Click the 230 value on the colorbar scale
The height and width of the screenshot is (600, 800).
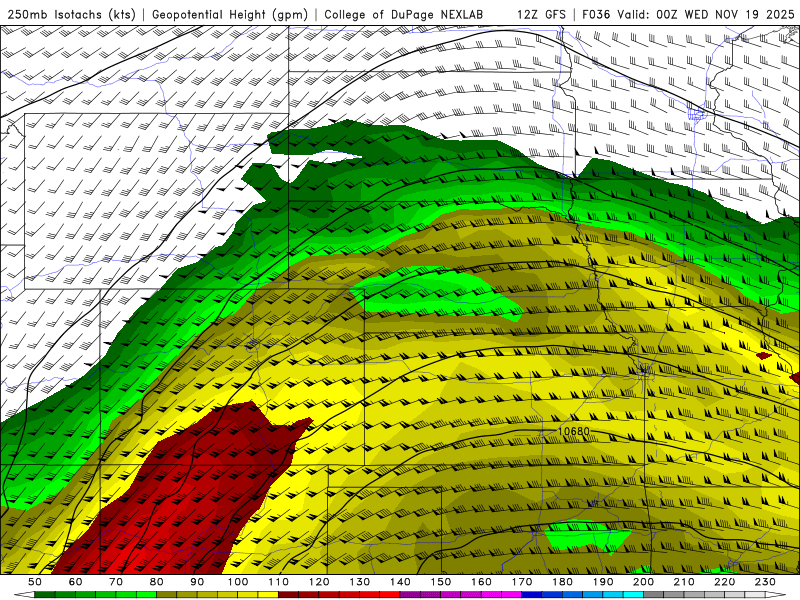click(765, 582)
